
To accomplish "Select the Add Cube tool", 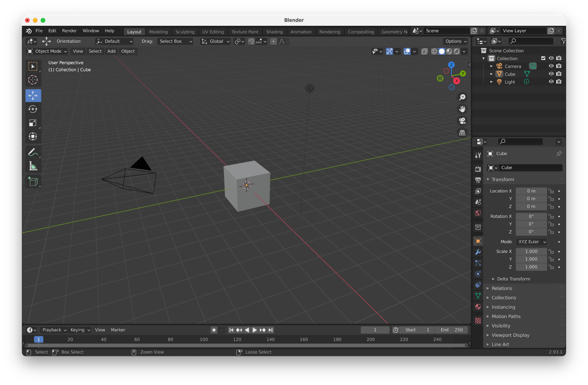I will [x=33, y=181].
